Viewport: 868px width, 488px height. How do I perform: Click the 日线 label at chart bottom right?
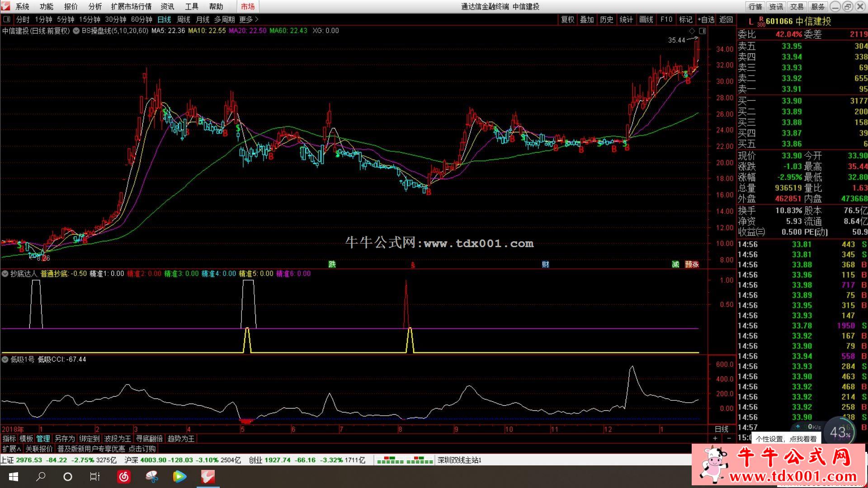coord(722,429)
